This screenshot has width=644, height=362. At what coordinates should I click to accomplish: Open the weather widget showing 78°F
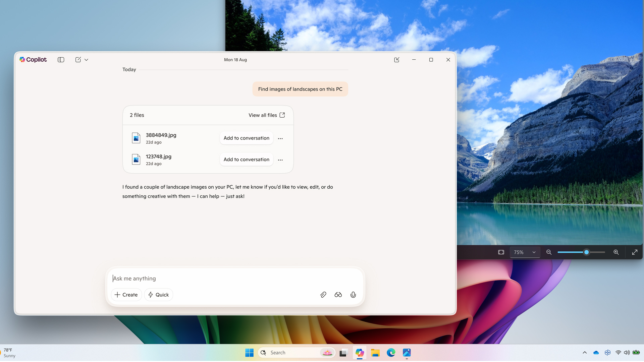(x=9, y=353)
